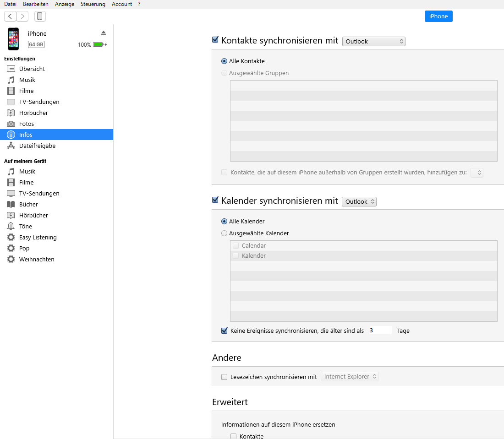504x439 pixels.
Task: Check Kontakte under Informationen ersetzen
Action: (234, 436)
